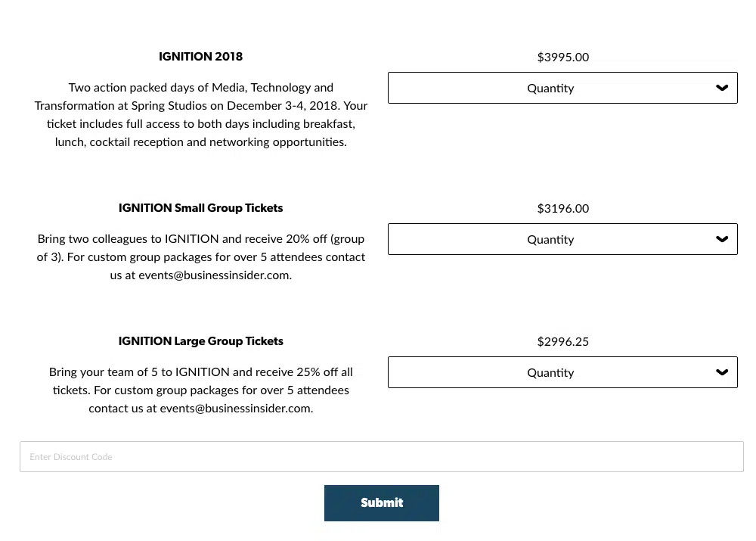This screenshot has width=756, height=541.
Task: Click the Quantity label for IGNITION 2018
Action: coord(550,88)
